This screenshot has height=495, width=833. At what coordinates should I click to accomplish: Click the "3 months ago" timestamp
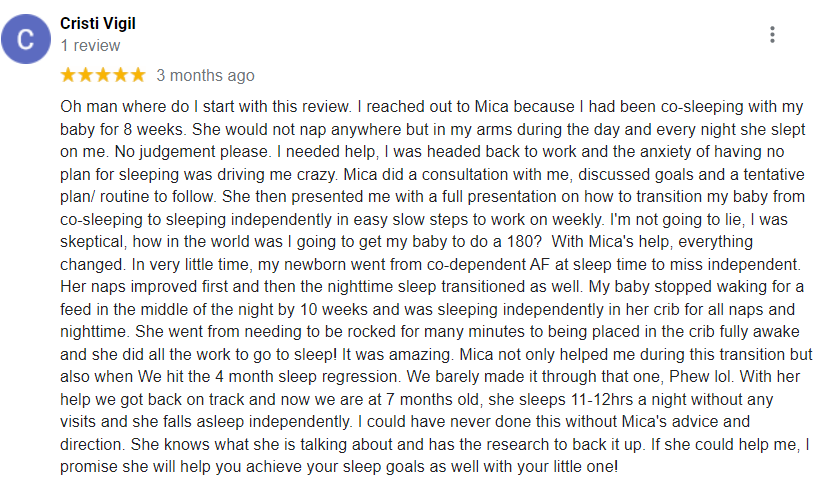pyautogui.click(x=205, y=75)
